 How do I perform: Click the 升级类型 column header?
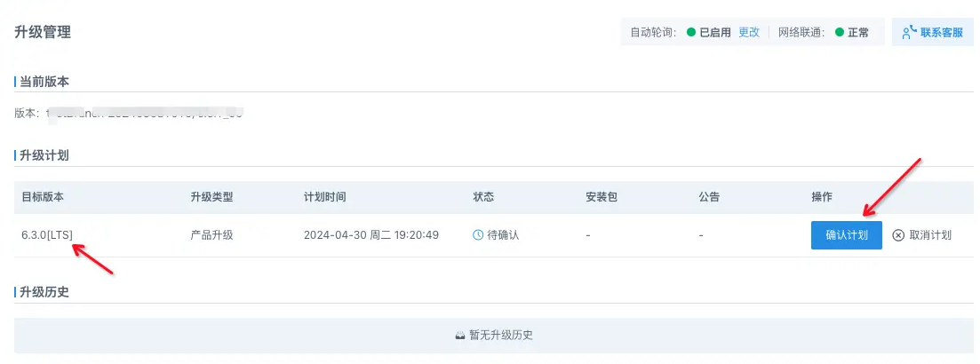click(211, 197)
